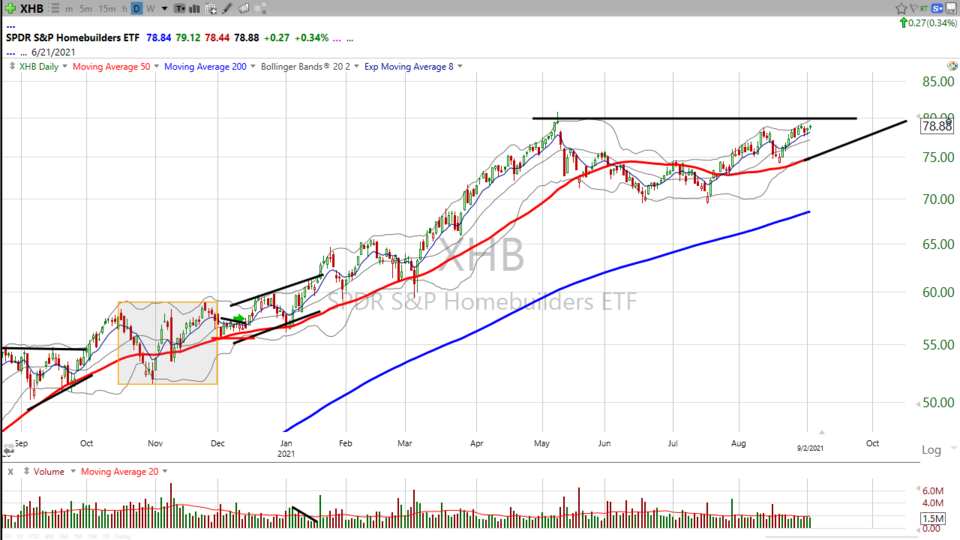The width and height of the screenshot is (960, 540).
Task: Click the 9/2/2021 date marker
Action: [810, 448]
